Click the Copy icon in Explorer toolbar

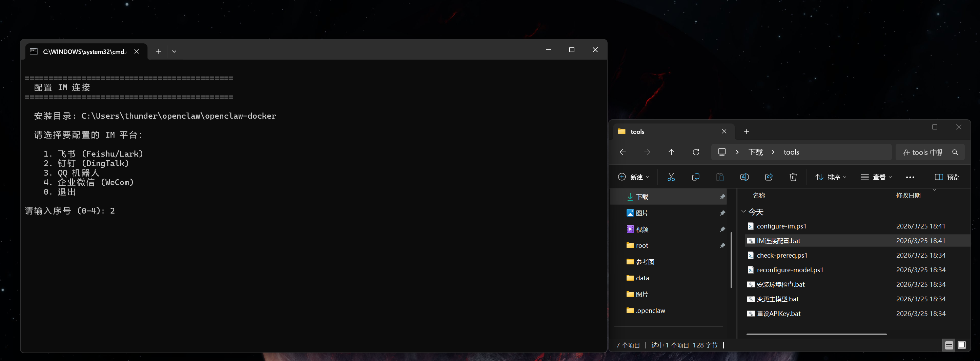(x=695, y=177)
